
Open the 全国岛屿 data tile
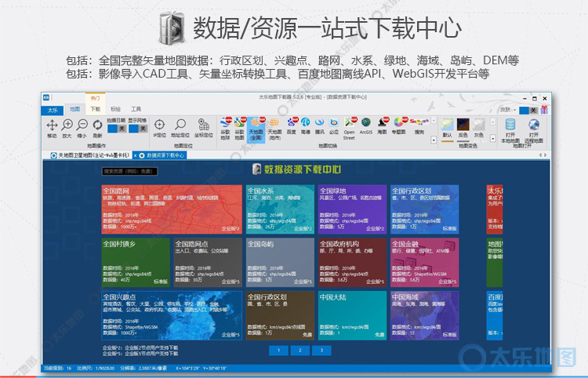[280, 263]
